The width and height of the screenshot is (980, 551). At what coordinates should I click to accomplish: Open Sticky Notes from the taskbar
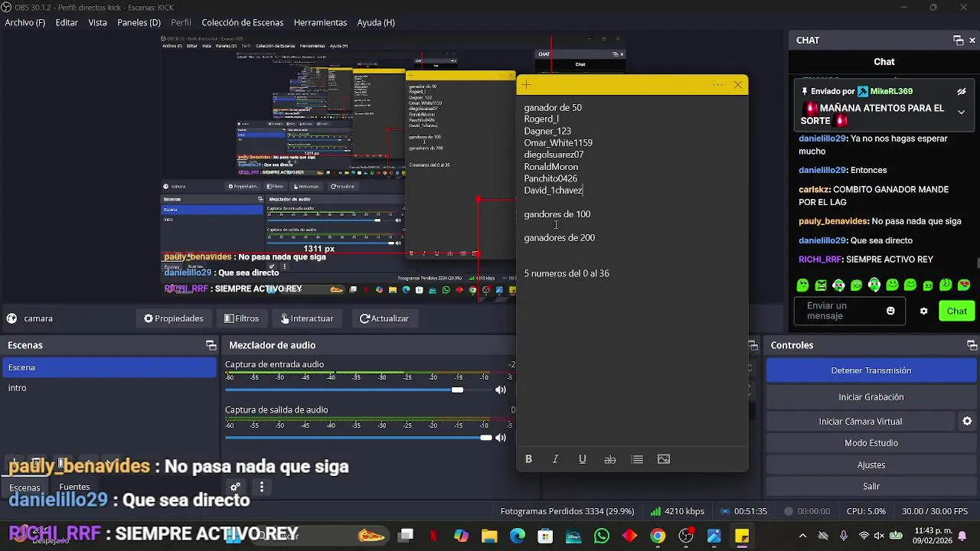click(742, 536)
